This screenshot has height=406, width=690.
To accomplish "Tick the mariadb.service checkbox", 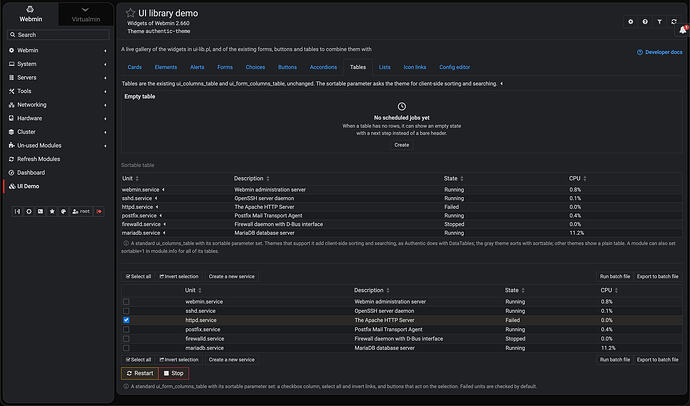I will (x=126, y=348).
